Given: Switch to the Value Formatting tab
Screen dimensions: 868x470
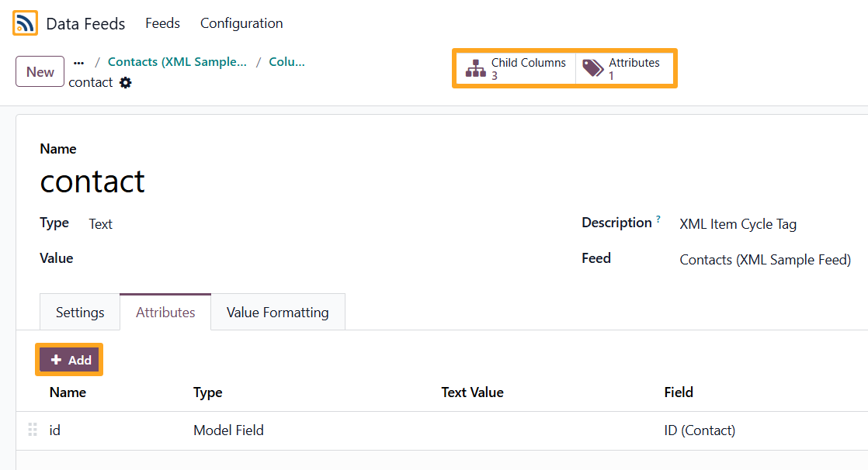Looking at the screenshot, I should tap(277, 313).
